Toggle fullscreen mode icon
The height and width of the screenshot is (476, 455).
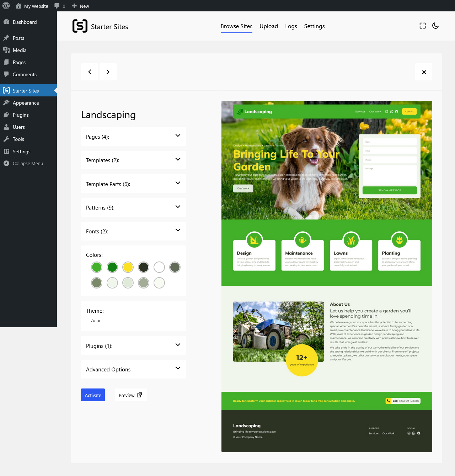[423, 26]
